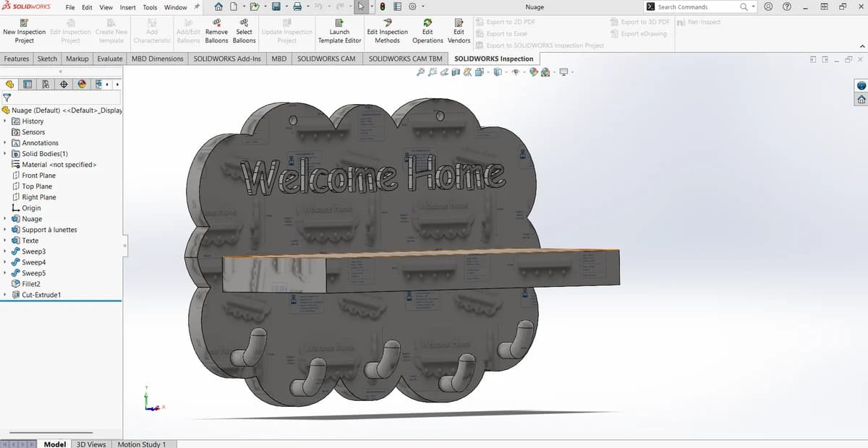Expand the Texte feature node
This screenshot has width=868, height=448.
5,241
